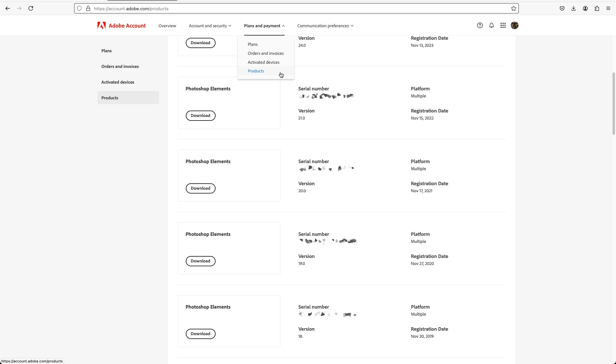Open the Overview tab
Image resolution: width=616 pixels, height=364 pixels.
pos(167,26)
